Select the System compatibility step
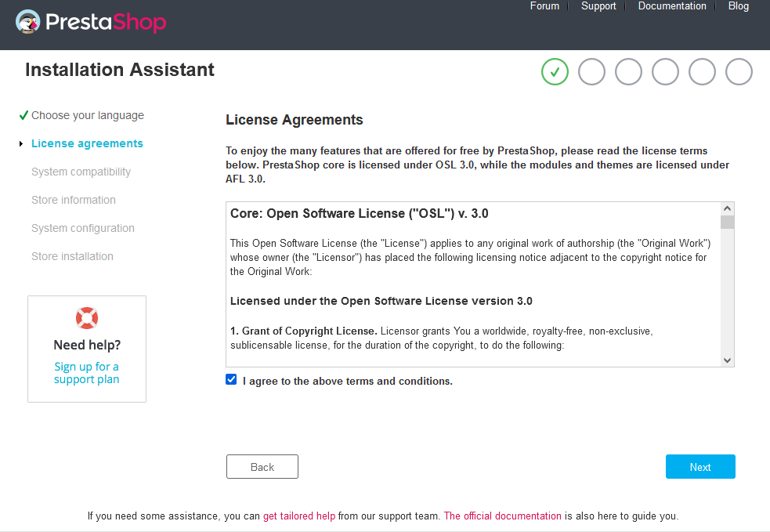Screen dimensions: 770x532 tap(81, 172)
